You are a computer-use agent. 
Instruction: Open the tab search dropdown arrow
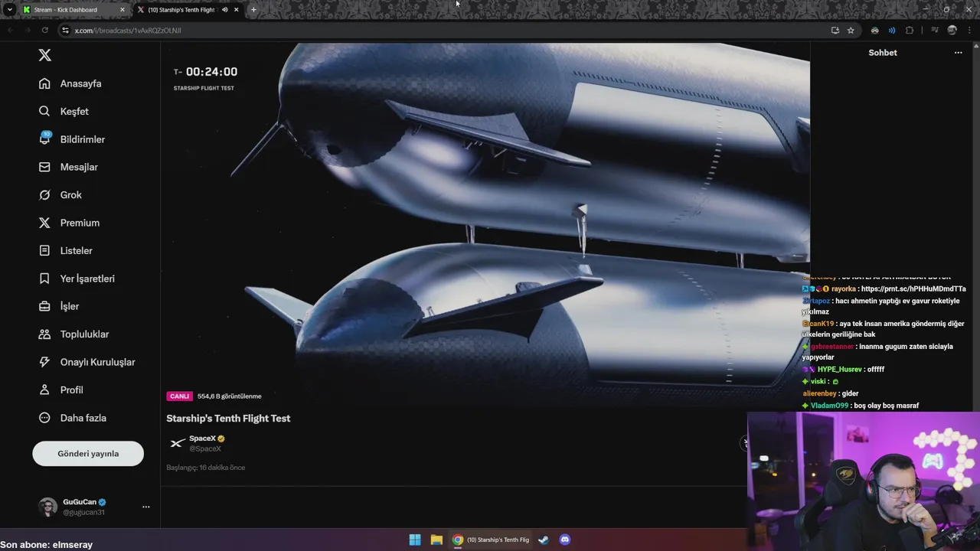[9, 10]
